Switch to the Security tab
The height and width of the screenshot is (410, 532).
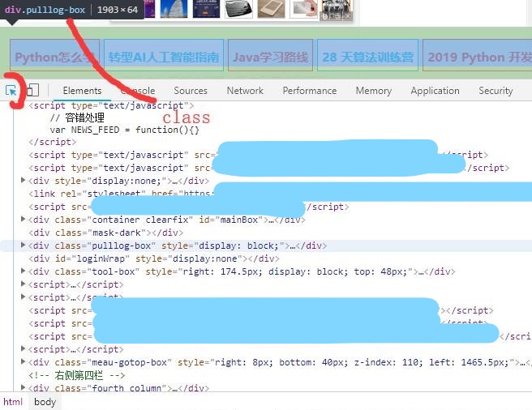pos(496,91)
